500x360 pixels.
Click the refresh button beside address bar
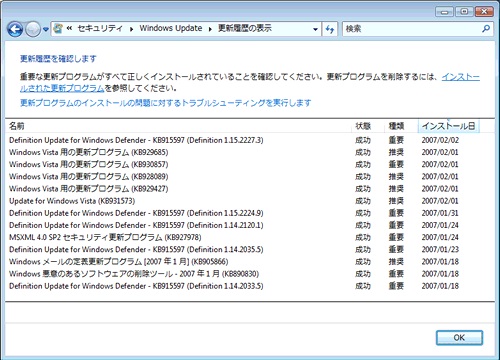(x=330, y=29)
